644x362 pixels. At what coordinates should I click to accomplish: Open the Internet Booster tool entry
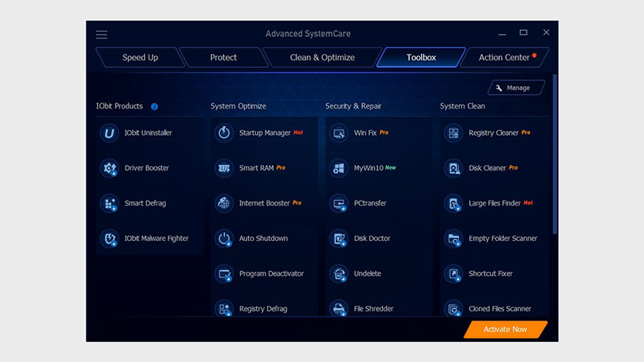(264, 203)
